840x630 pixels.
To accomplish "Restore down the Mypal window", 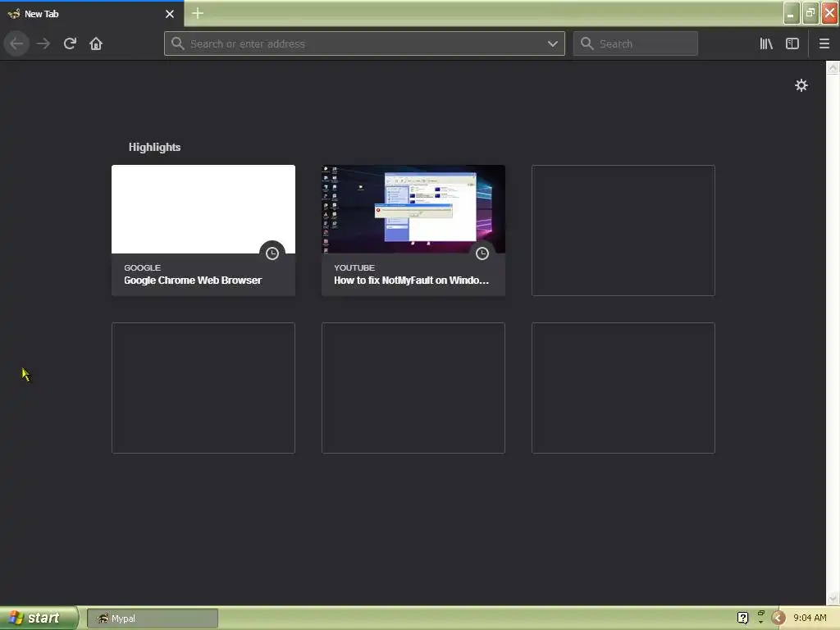I will pyautogui.click(x=810, y=13).
